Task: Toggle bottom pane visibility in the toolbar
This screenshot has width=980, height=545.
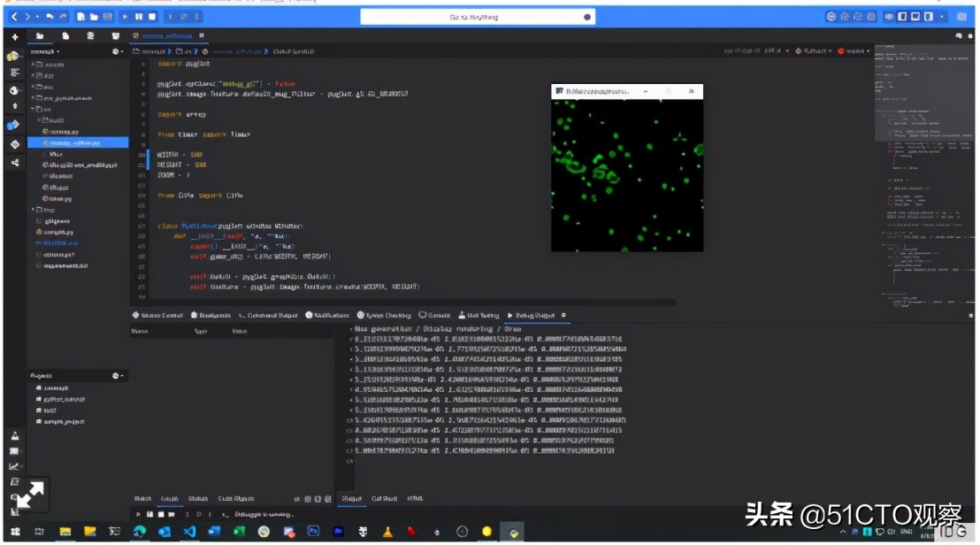Action: pos(915,17)
